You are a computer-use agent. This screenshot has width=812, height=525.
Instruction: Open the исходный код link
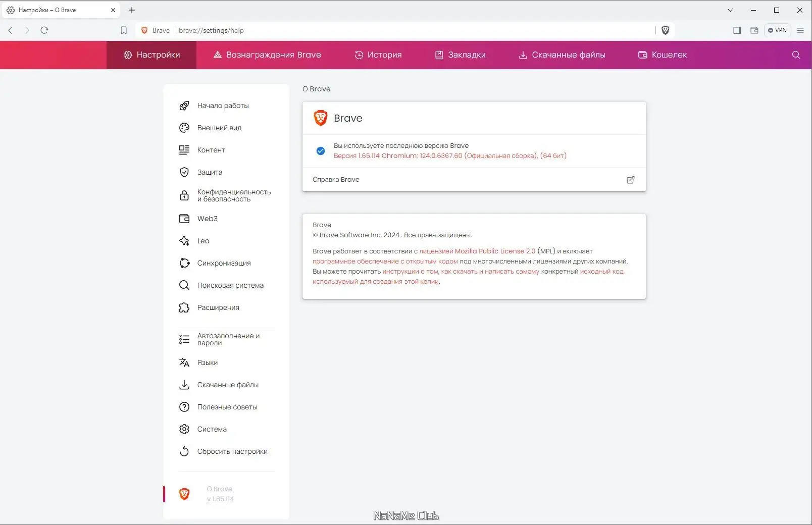(x=602, y=272)
